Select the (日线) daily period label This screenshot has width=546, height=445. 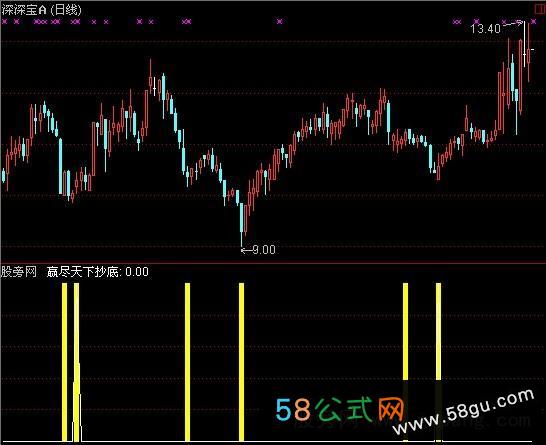(x=66, y=9)
